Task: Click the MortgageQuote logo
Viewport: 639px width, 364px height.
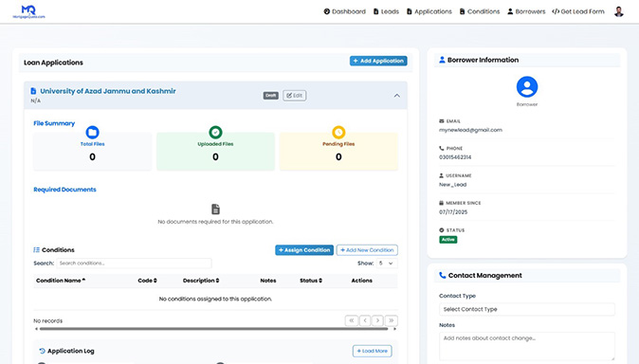Action: pyautogui.click(x=28, y=11)
